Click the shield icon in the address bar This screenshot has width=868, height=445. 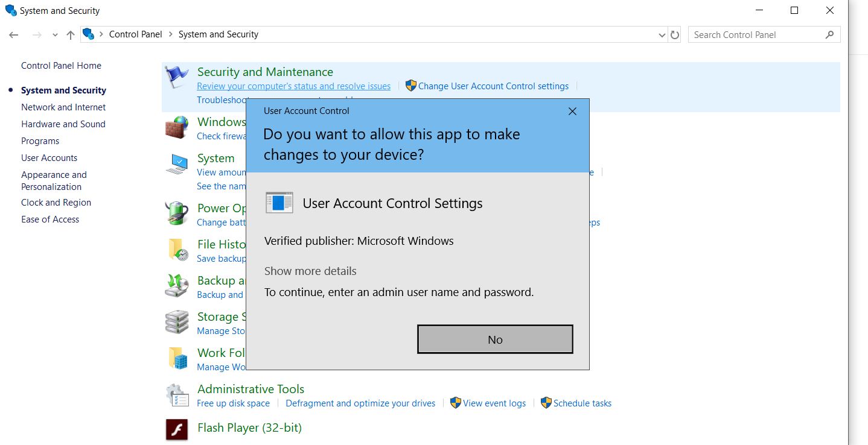coord(89,34)
